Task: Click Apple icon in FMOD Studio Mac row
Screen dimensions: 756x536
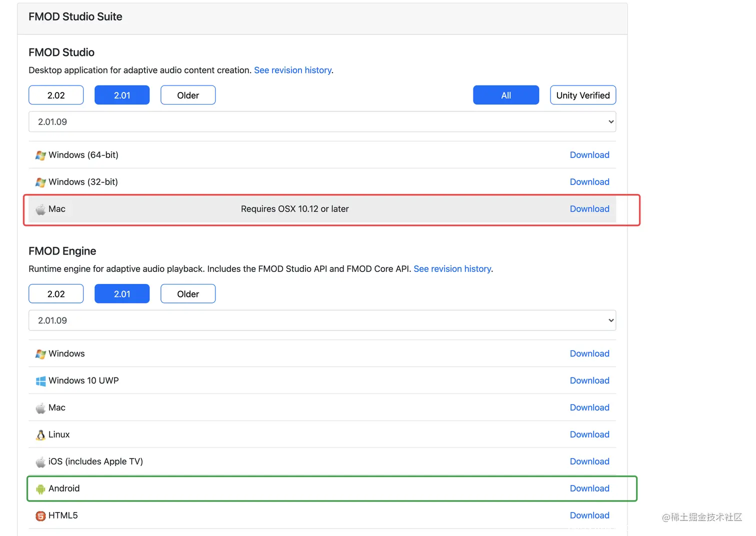Action: tap(40, 209)
